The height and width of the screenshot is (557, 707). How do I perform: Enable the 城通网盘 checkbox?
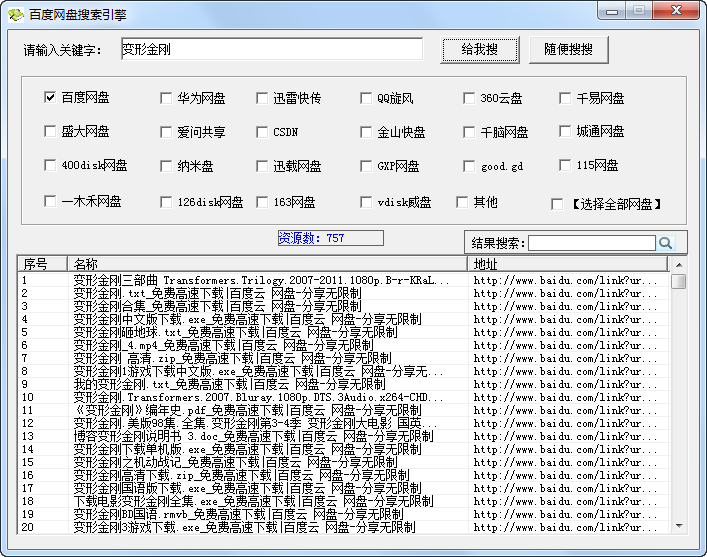[565, 131]
